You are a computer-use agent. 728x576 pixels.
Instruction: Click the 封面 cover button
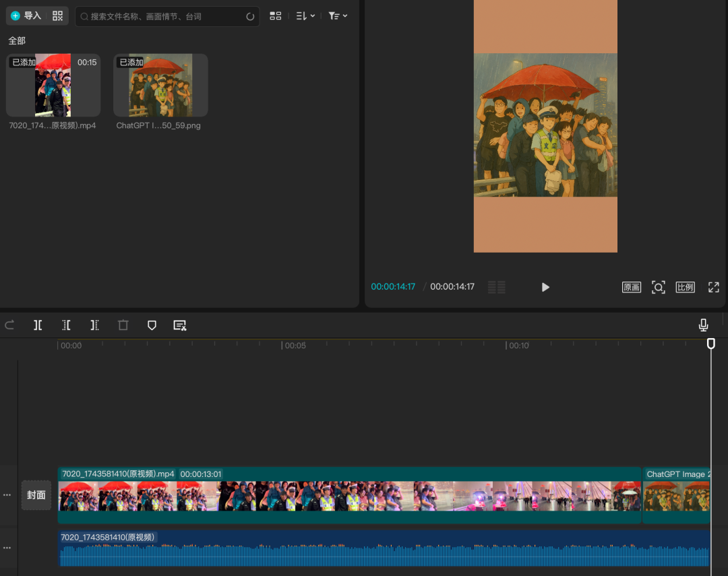(36, 495)
